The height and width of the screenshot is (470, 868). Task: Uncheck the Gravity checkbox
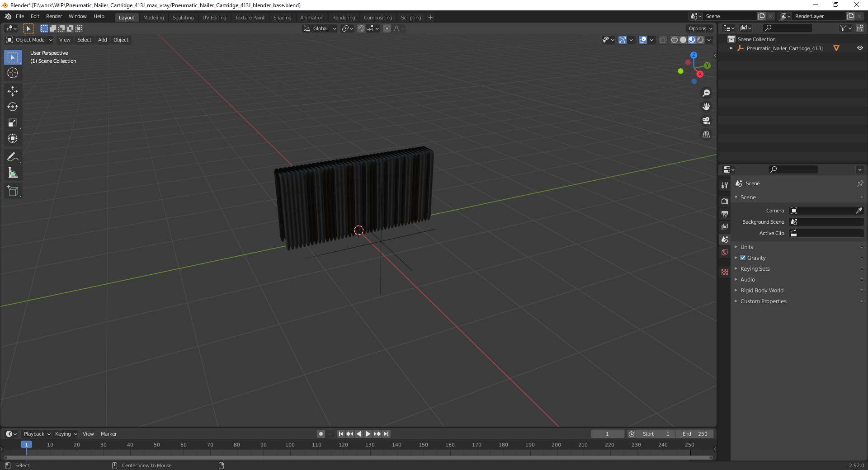[x=743, y=258]
